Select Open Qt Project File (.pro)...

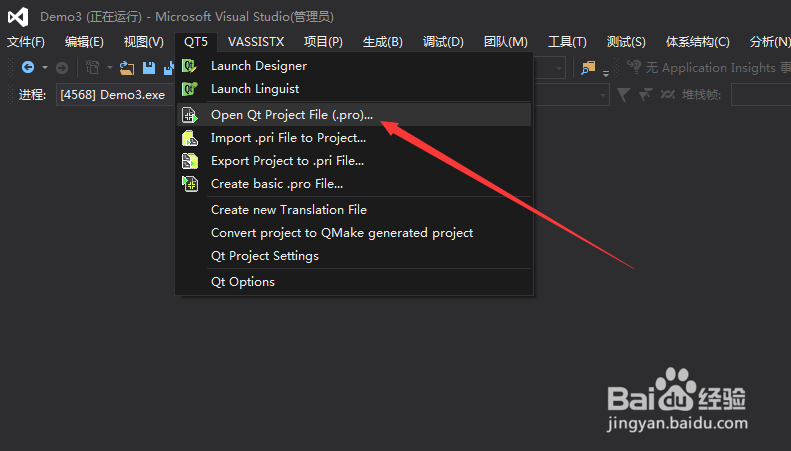click(x=291, y=114)
